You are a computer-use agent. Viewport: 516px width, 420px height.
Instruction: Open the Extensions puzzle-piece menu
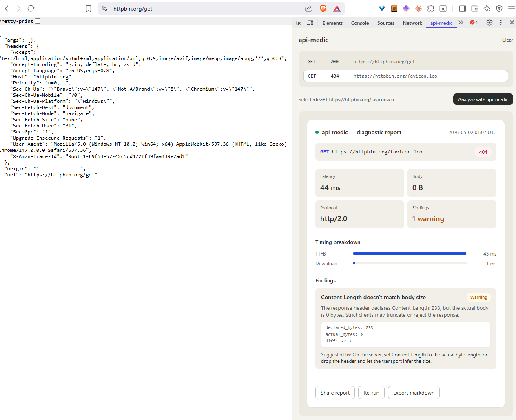point(431,9)
